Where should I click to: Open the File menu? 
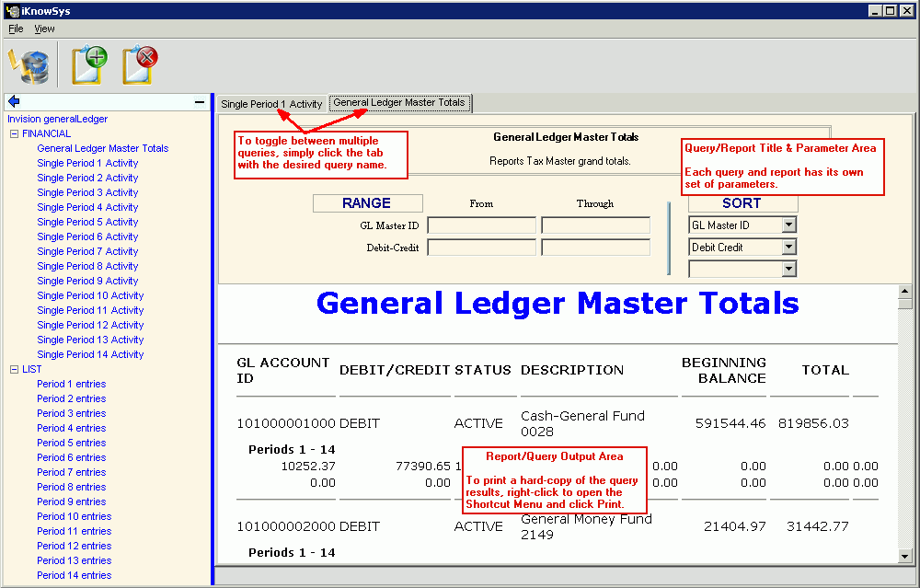tap(16, 29)
